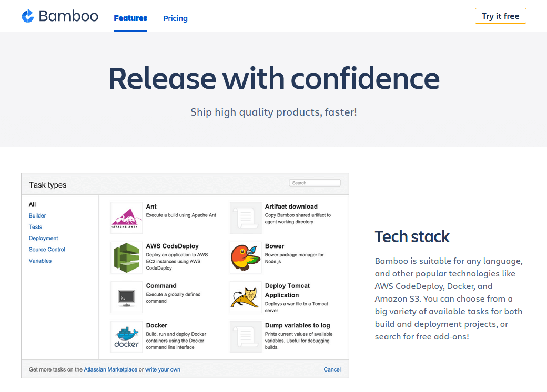Filter tasks by Builder category
This screenshot has height=392, width=547.
pyautogui.click(x=37, y=215)
